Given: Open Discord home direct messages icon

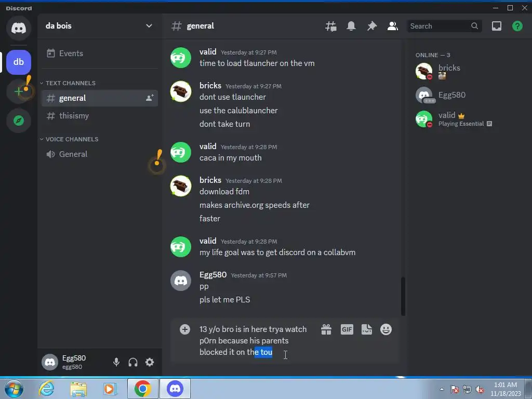Looking at the screenshot, I should (x=19, y=28).
